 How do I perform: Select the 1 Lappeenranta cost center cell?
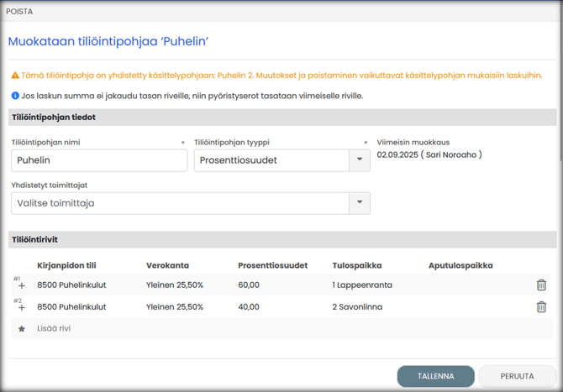pyautogui.click(x=362, y=285)
